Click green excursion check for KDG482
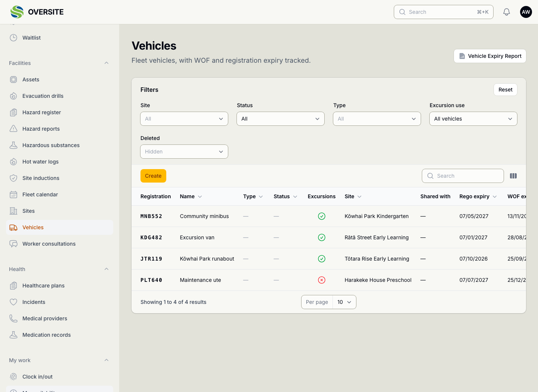The height and width of the screenshot is (392, 538). (322, 237)
